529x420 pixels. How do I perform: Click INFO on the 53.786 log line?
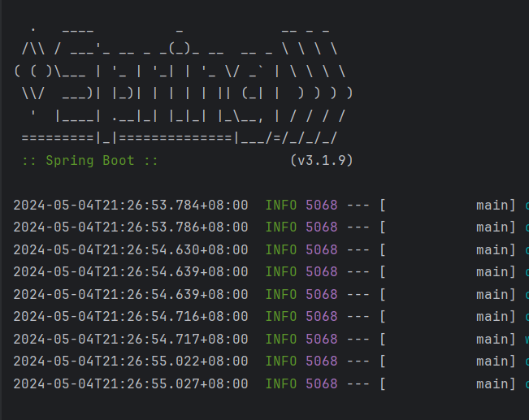tap(281, 227)
